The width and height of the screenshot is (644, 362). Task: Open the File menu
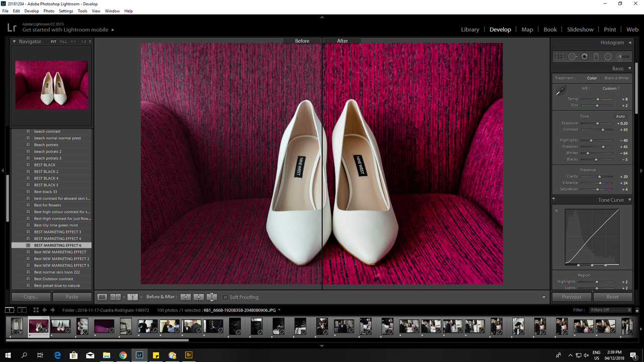(x=6, y=11)
